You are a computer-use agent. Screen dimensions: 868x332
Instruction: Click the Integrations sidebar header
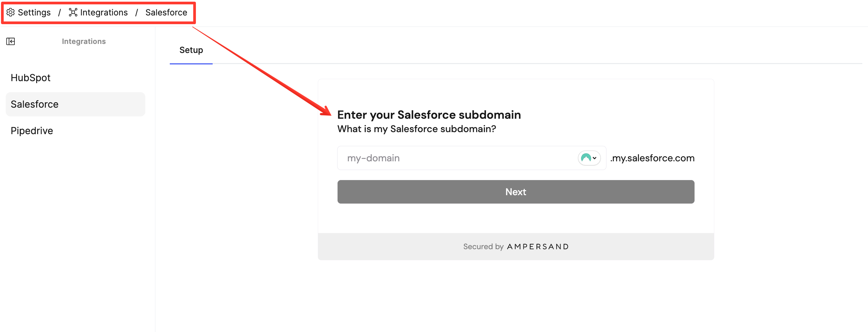coord(84,41)
